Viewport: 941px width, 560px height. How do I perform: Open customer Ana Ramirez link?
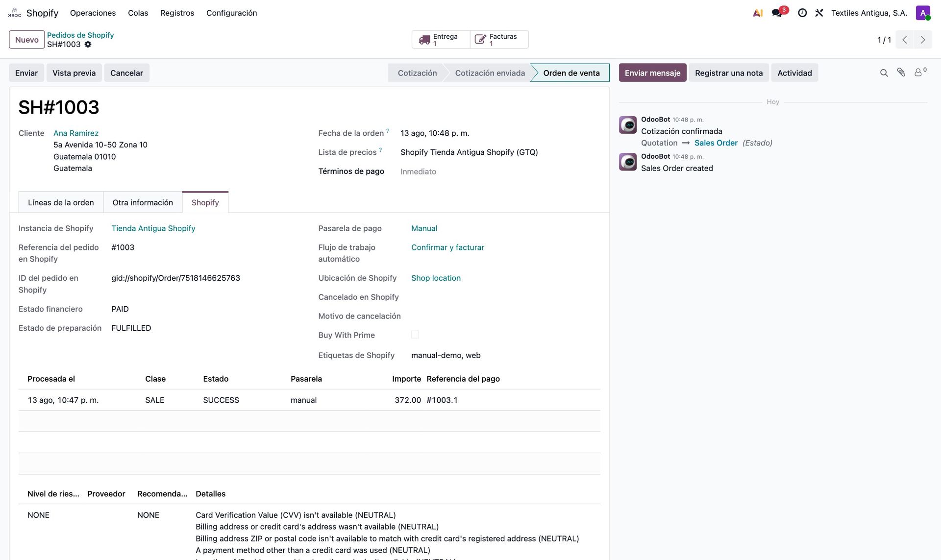[76, 133]
